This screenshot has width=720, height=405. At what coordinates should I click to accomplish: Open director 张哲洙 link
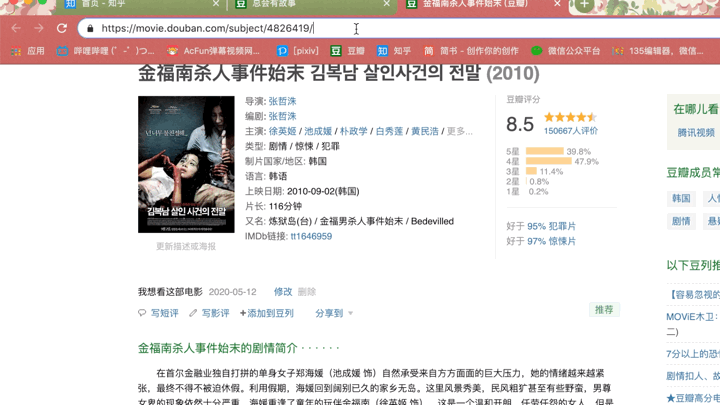[282, 101]
